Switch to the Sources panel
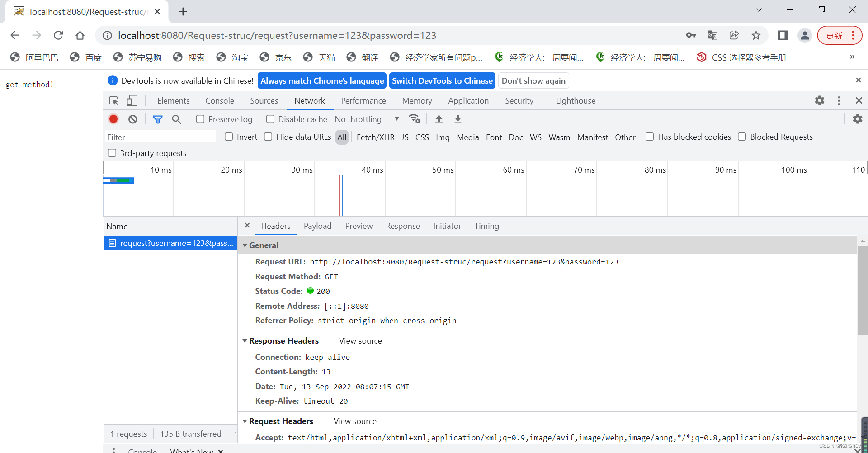This screenshot has height=453, width=868. click(x=264, y=100)
